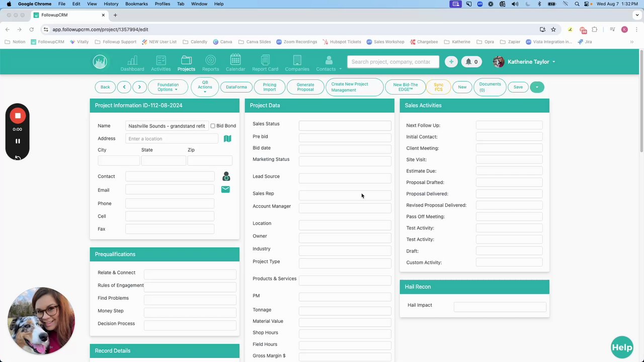Toggle the Bid Bond checkbox

[213, 126]
